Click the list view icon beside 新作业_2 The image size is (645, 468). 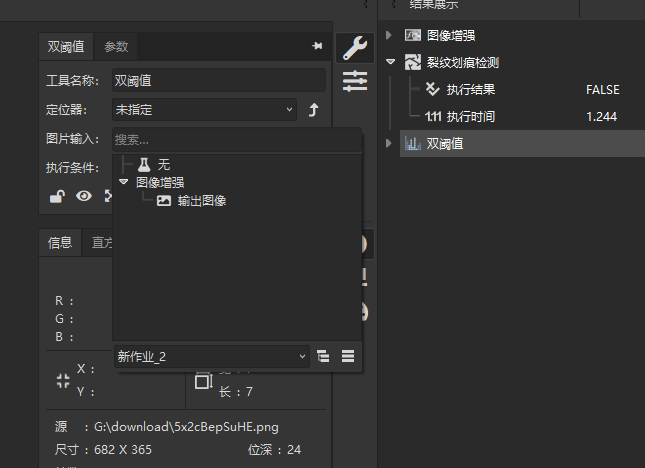click(x=347, y=356)
